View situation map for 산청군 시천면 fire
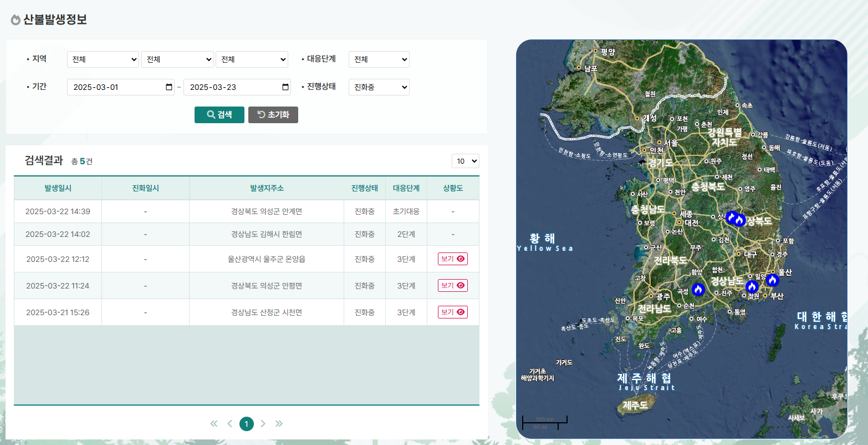Viewport: 868px width, 445px height. pos(453,312)
